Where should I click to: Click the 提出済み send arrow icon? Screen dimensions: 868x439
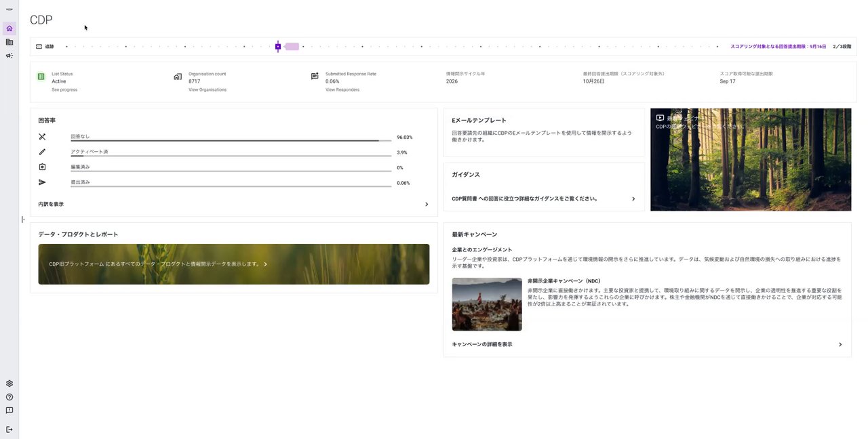(x=42, y=182)
